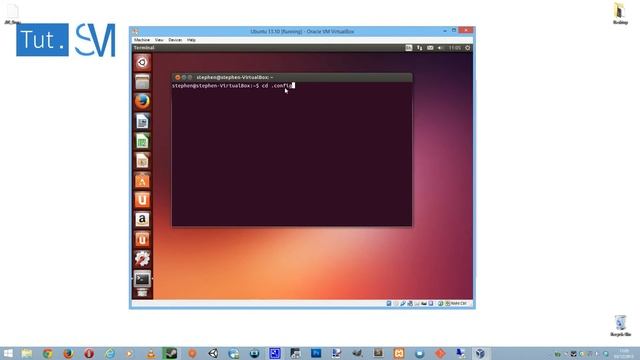Screen dimensions: 640x360
Task: Open the keyboard layout indicator in Ubuntu panel
Action: click(x=409, y=48)
